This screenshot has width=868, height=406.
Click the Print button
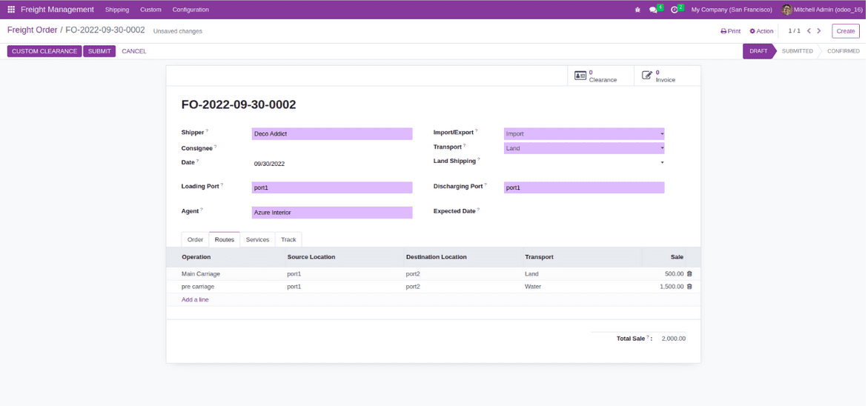pyautogui.click(x=730, y=32)
